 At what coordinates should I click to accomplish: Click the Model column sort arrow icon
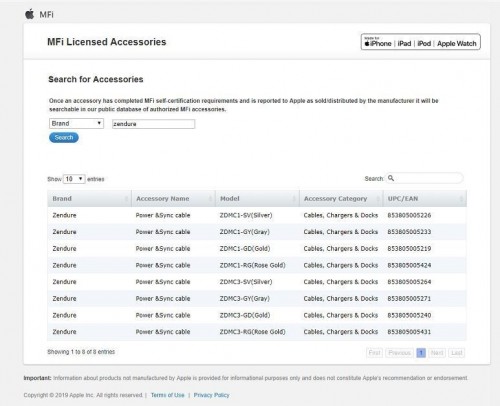tap(294, 199)
